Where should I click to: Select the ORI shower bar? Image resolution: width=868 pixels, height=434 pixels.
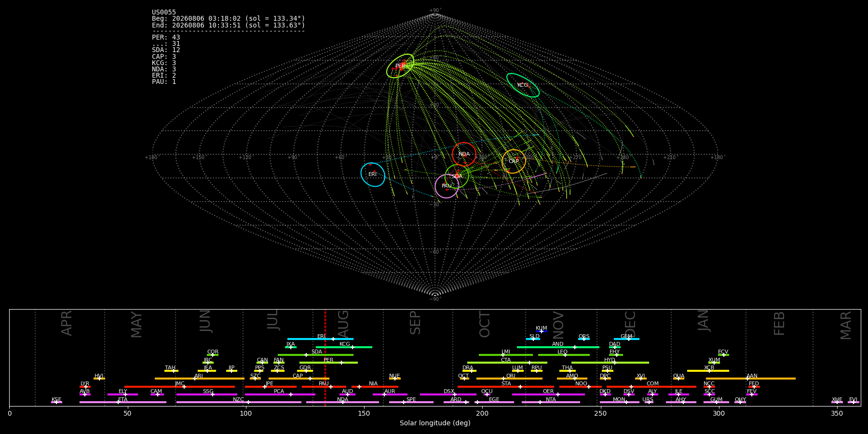tap(509, 379)
